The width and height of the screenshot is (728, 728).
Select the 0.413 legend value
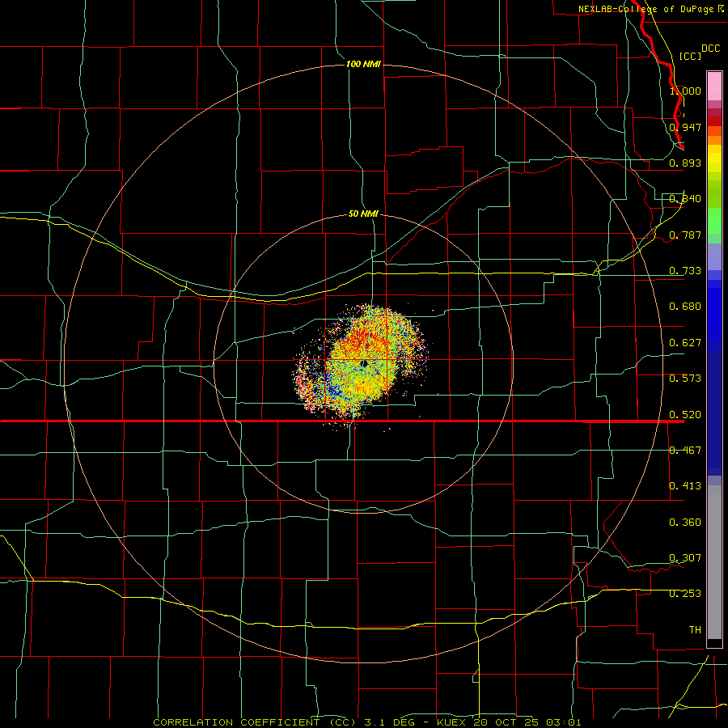click(x=685, y=486)
